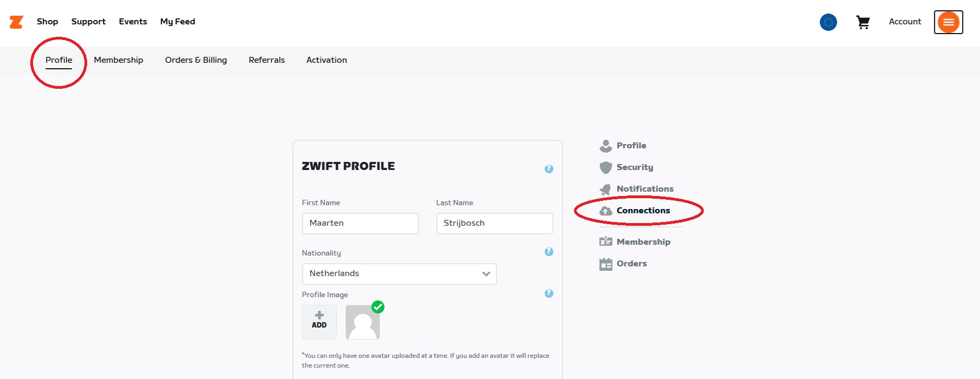Open the shopping cart icon
The width and height of the screenshot is (980, 379).
863,22
